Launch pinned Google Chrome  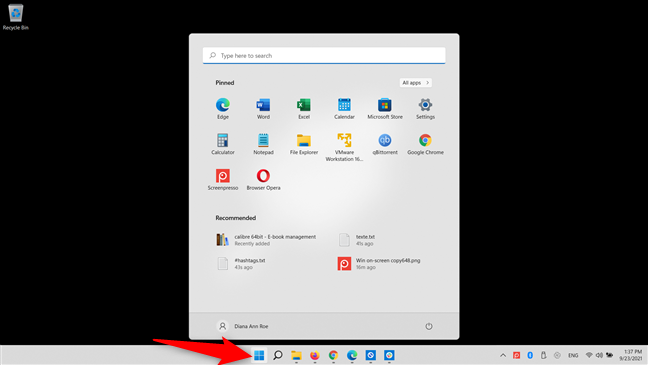click(x=425, y=144)
